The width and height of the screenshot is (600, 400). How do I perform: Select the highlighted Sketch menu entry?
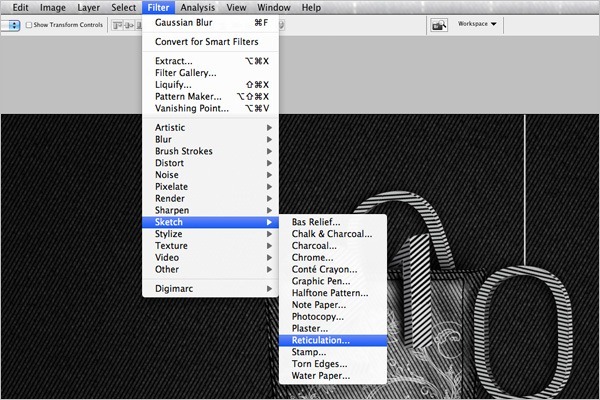pos(210,222)
